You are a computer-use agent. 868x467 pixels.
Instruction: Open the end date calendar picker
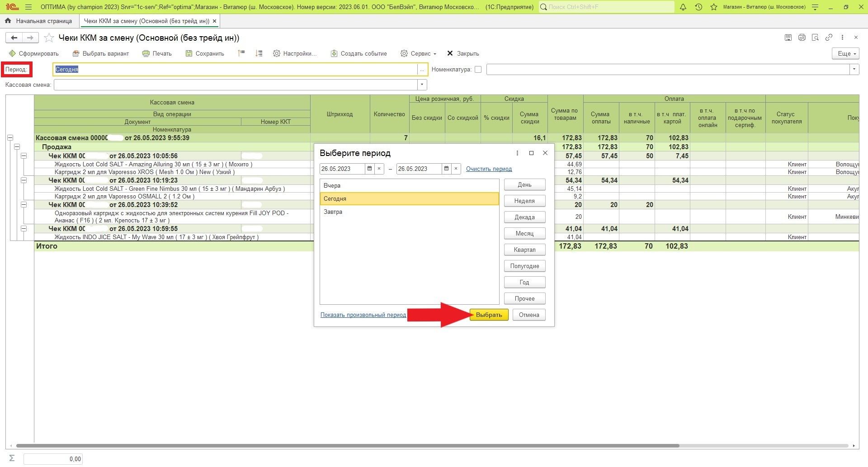(446, 169)
